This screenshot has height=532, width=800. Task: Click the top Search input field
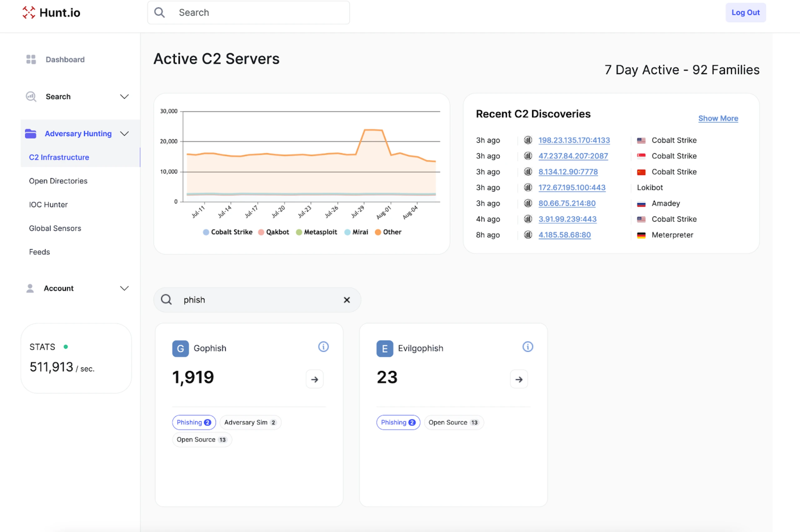click(248, 12)
